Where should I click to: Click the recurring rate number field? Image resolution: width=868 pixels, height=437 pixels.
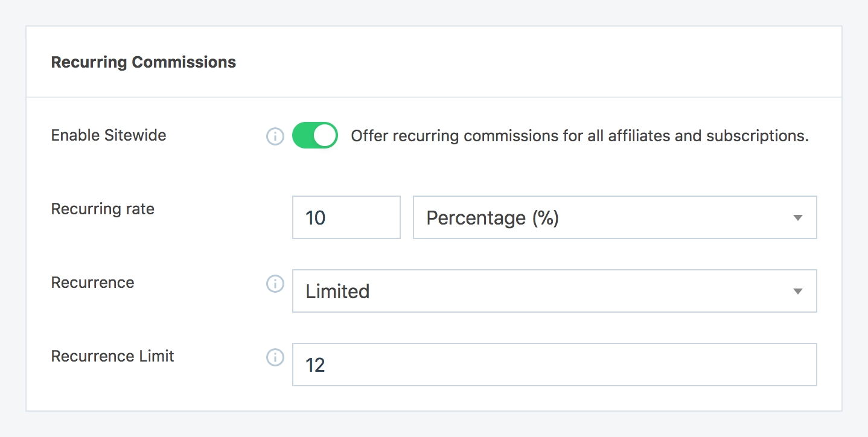coord(346,217)
